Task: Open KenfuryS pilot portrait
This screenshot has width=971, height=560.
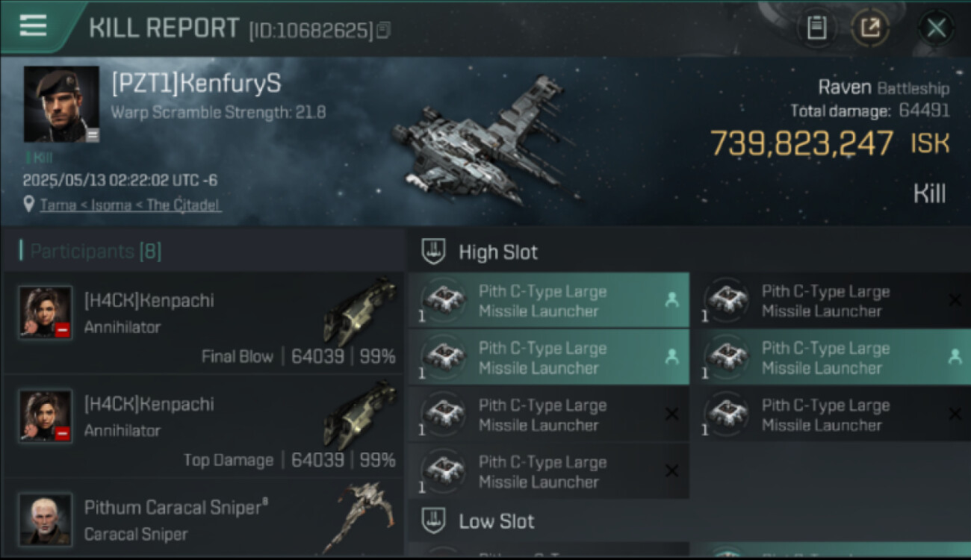Action: click(61, 104)
